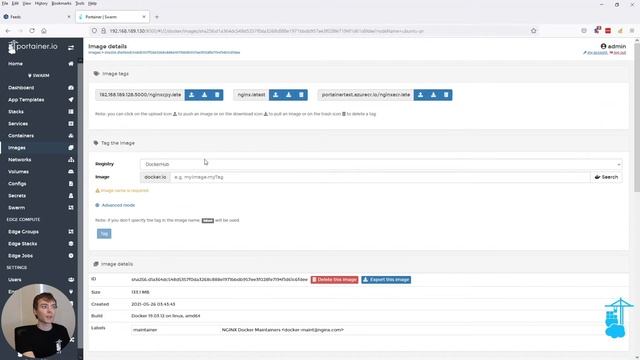This screenshot has height=360, width=640.
Task: Open the History menu
Action: (41, 3)
